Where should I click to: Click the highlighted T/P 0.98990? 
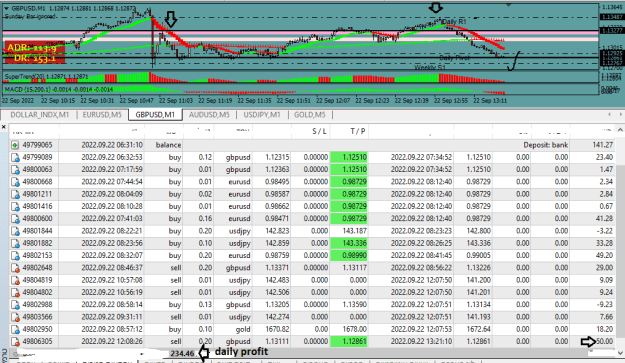click(x=349, y=255)
